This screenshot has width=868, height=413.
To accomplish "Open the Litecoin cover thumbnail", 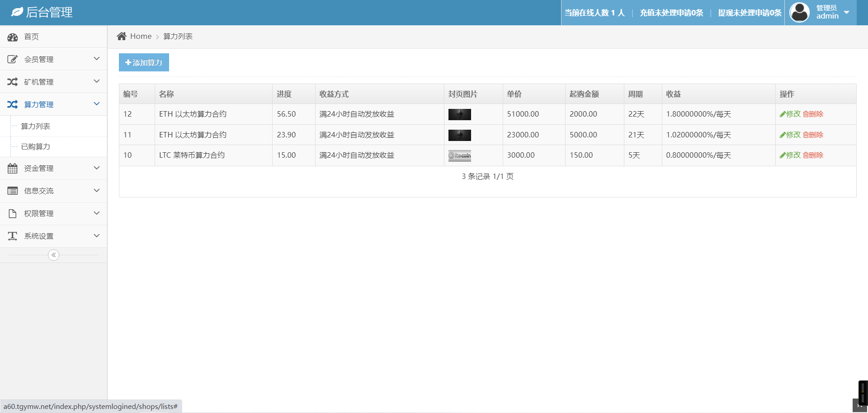I will click(x=459, y=155).
